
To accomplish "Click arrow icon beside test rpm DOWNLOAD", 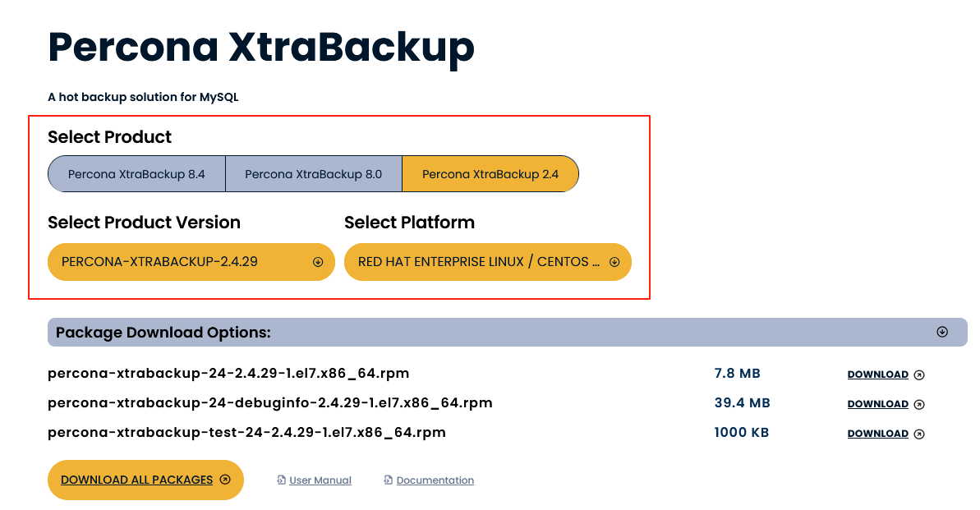I will 919,434.
